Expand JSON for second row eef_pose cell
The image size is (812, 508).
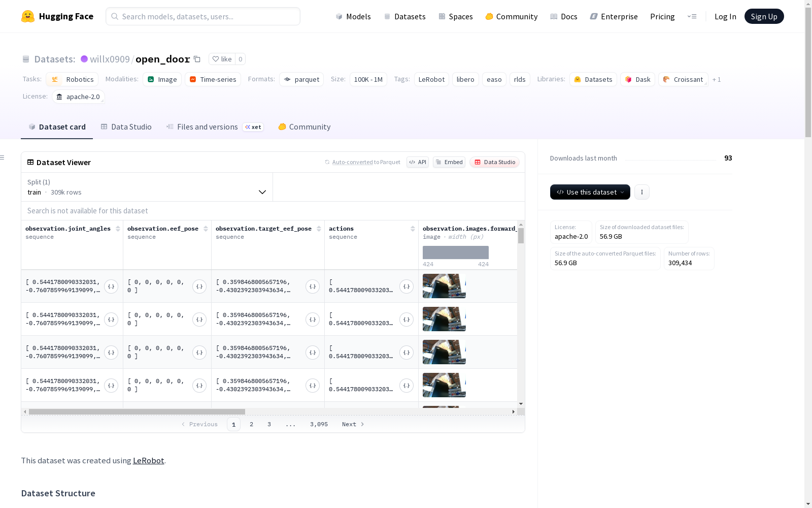pos(199,320)
